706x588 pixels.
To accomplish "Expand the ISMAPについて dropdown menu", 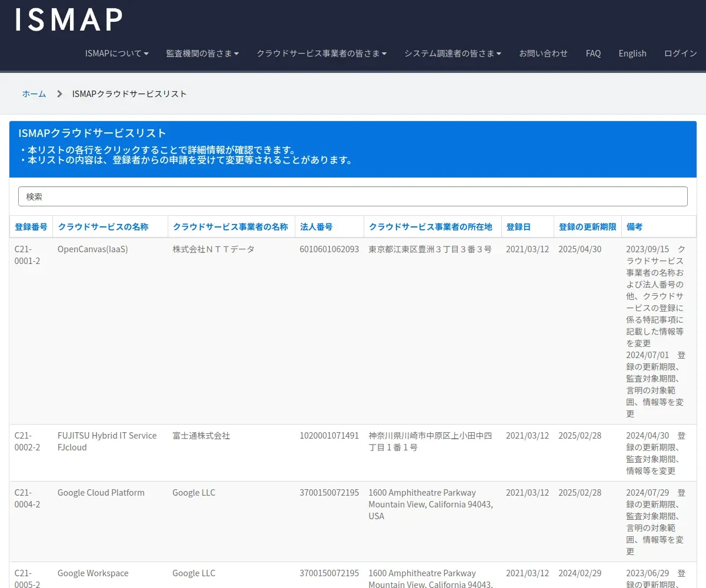I will tap(116, 54).
